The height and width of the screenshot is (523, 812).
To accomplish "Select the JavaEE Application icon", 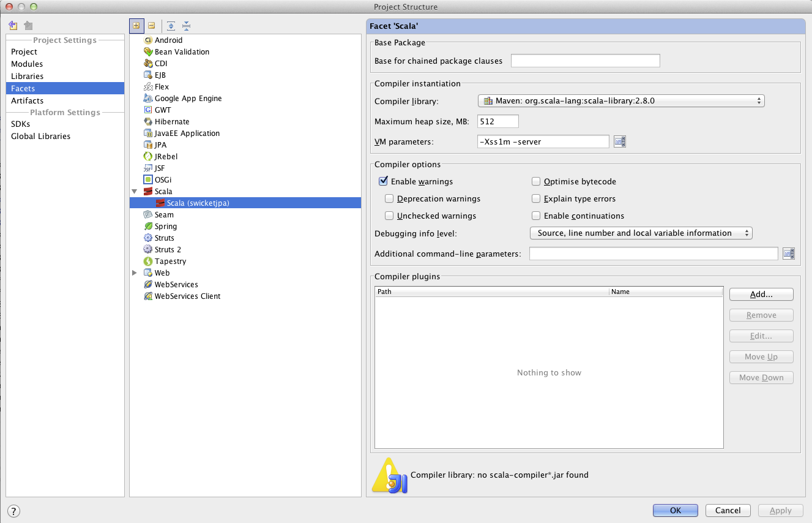I will (x=148, y=134).
